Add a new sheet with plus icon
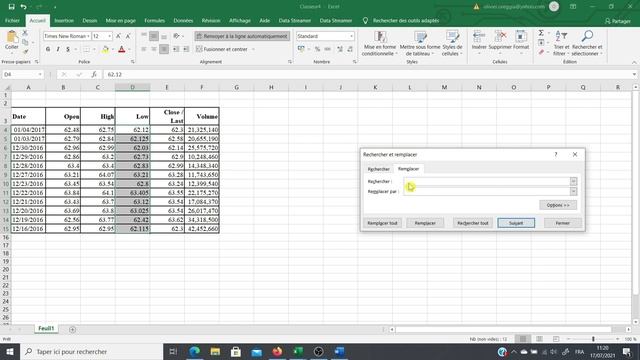This screenshot has height=360, width=640. pyautogui.click(x=72, y=329)
